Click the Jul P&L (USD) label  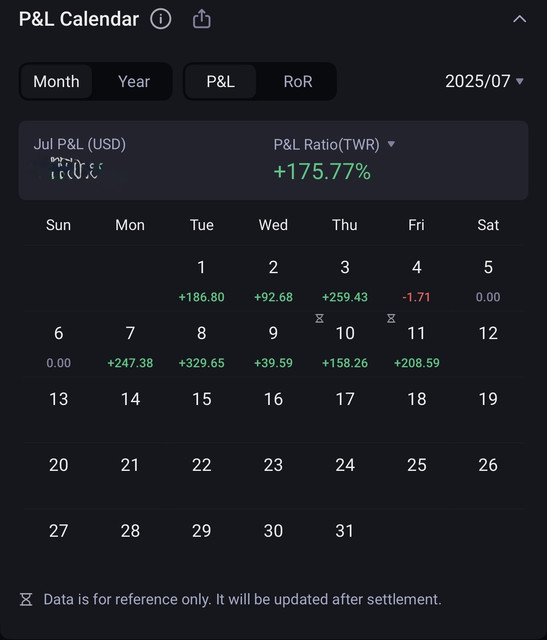click(80, 144)
